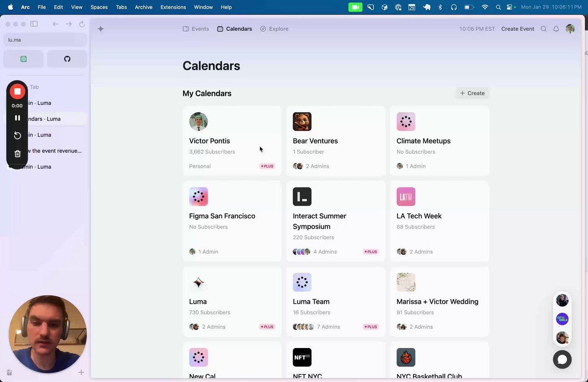The width and height of the screenshot is (588, 382).
Task: Switch to the Calendars tab
Action: pyautogui.click(x=234, y=29)
